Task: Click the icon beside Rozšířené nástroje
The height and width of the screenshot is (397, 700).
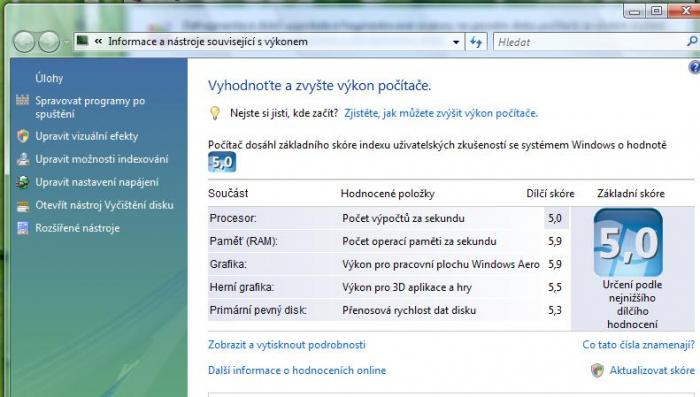Action: click(x=23, y=228)
